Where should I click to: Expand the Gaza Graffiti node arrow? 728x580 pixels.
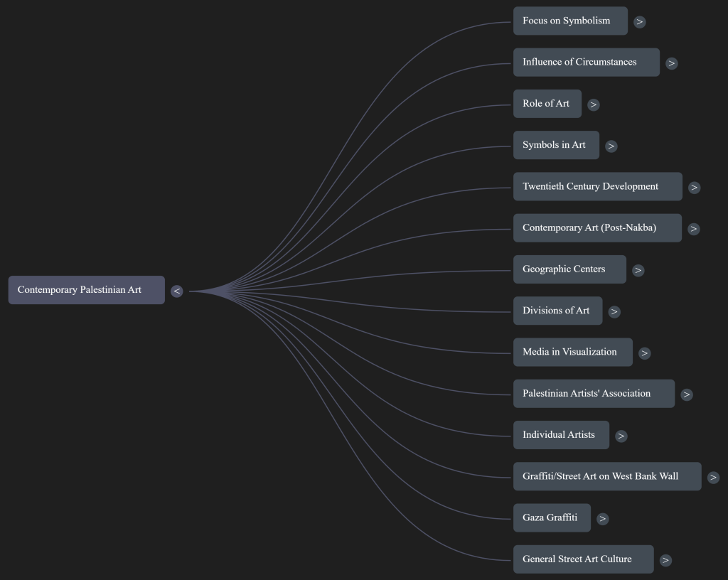603,519
